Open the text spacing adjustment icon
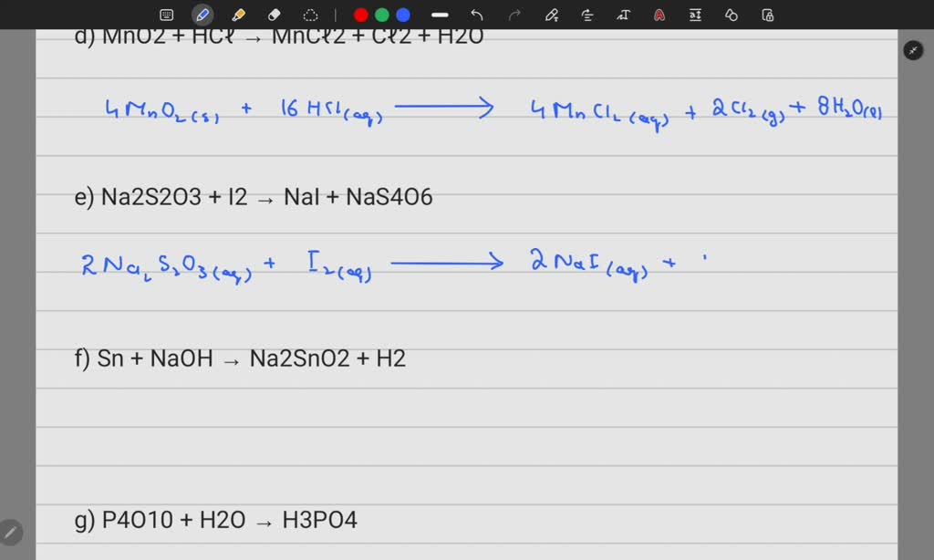This screenshot has width=934, height=560. (x=695, y=15)
